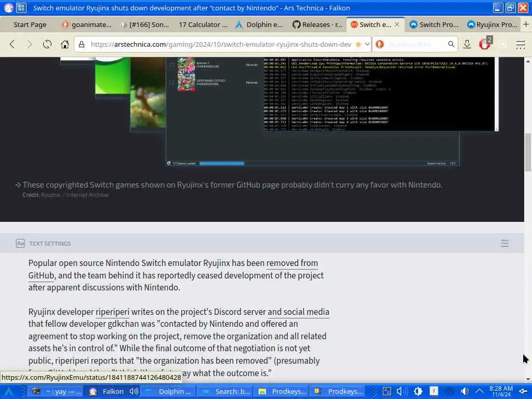Viewport: 532px width, 399px height.
Task: Click the on-all-desktops titlebar icon
Action: click(21, 7)
